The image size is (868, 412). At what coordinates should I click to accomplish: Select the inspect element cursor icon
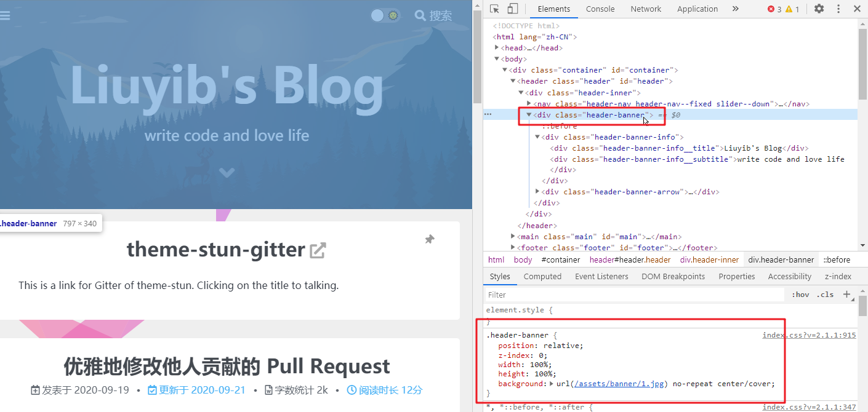pyautogui.click(x=493, y=9)
